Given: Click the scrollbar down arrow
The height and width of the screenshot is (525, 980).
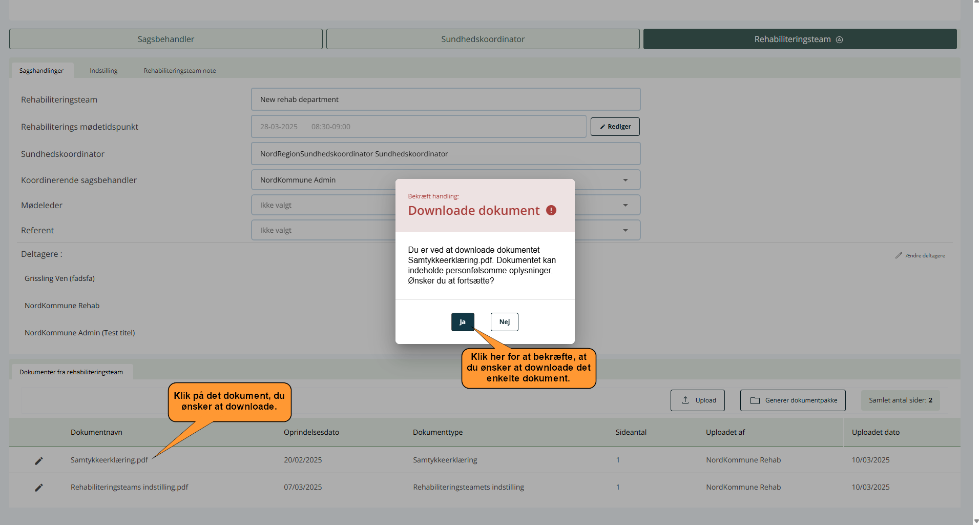Looking at the screenshot, I should 976,521.
